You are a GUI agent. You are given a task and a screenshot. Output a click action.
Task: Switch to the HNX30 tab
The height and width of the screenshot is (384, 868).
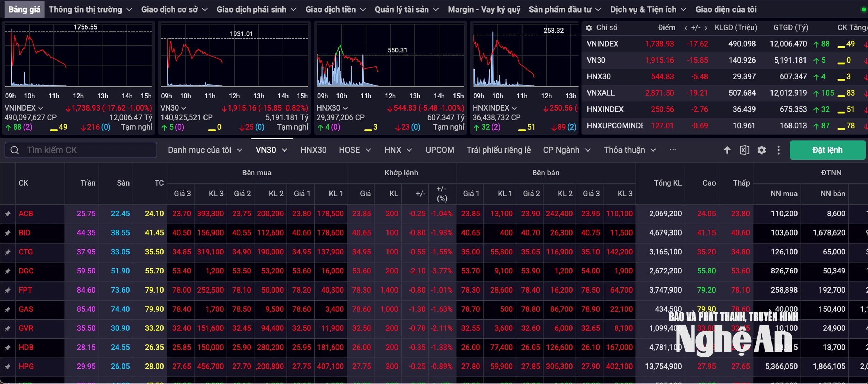tap(313, 150)
